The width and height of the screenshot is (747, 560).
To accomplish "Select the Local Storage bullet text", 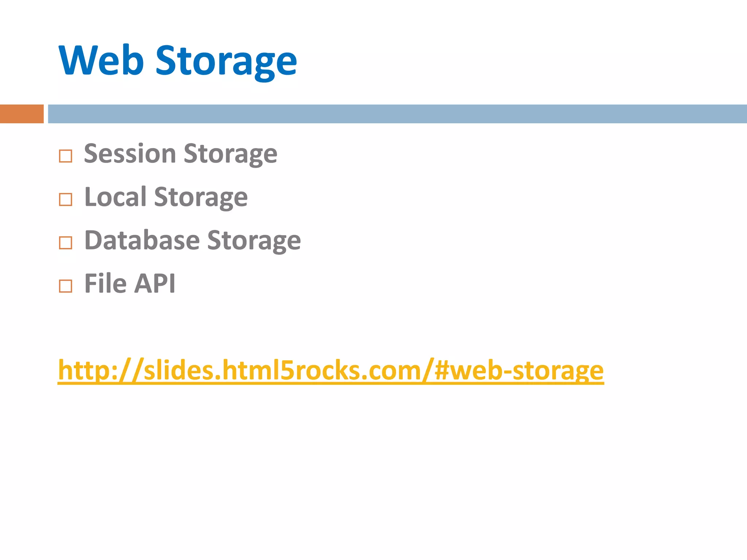I will point(166,197).
